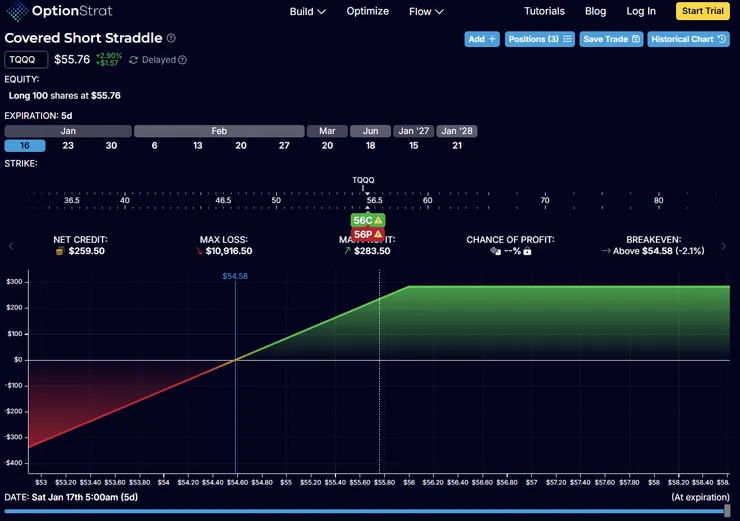This screenshot has height=521, width=740.
Task: Show next stats with right chevron
Action: (723, 246)
